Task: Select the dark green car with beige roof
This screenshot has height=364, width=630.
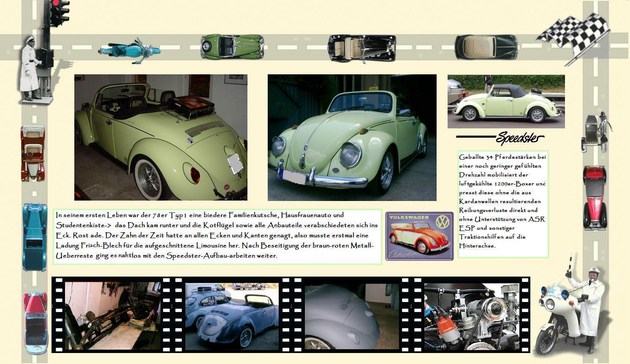Action: click(486, 47)
